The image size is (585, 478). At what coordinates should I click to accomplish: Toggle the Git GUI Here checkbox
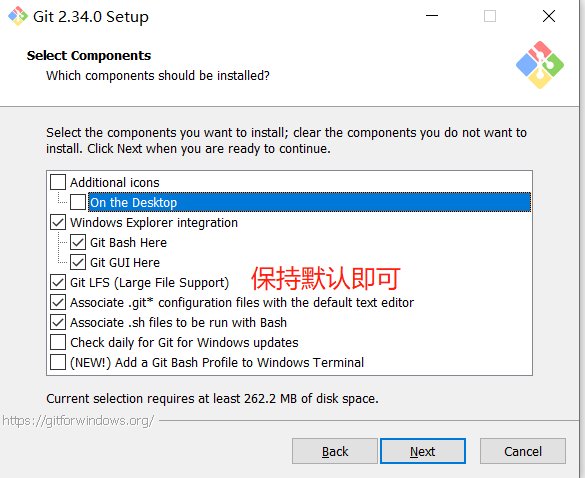click(x=78, y=262)
